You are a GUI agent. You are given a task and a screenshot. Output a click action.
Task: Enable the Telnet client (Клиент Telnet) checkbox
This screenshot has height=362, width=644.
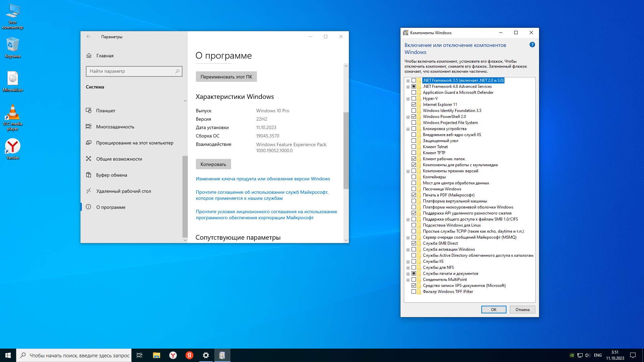coord(414,147)
